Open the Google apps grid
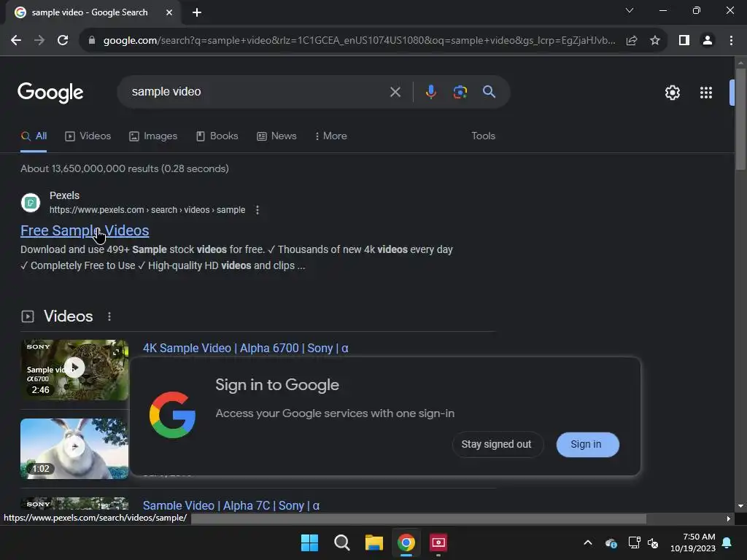 [x=706, y=93]
